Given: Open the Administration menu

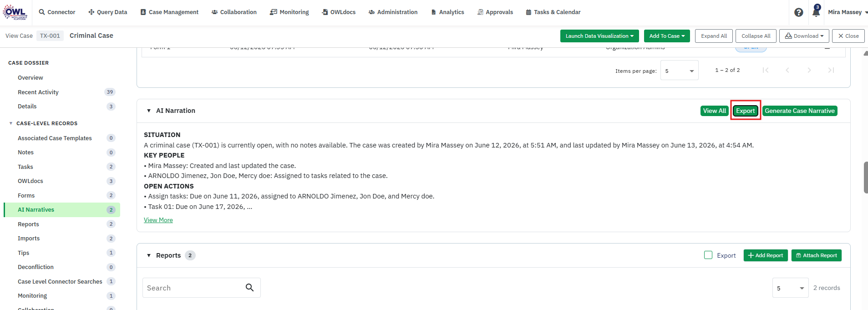Looking at the screenshot, I should (393, 12).
